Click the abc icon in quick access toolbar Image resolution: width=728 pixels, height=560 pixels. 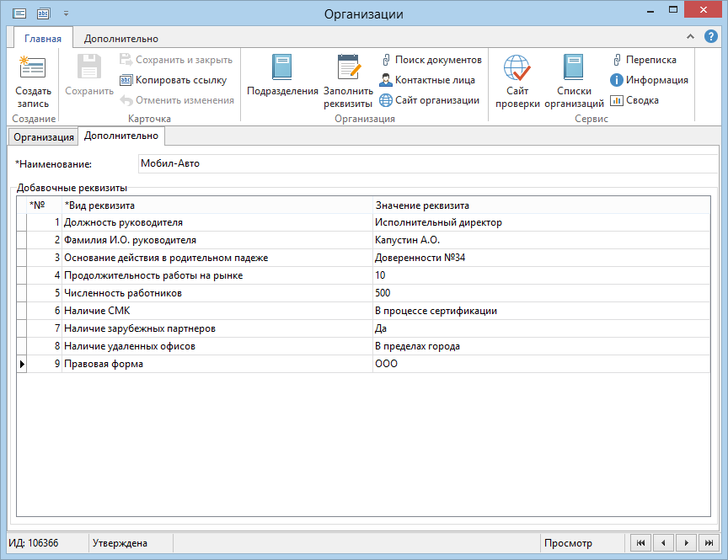[x=43, y=13]
